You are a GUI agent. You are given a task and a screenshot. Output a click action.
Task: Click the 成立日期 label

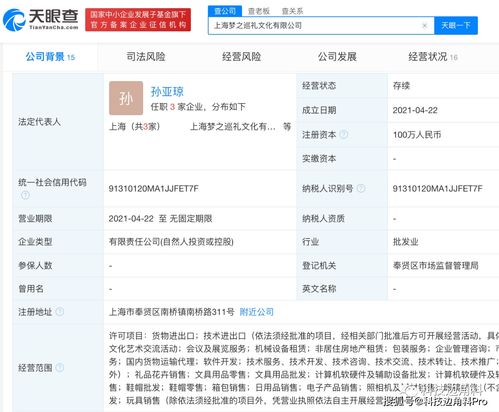click(319, 110)
